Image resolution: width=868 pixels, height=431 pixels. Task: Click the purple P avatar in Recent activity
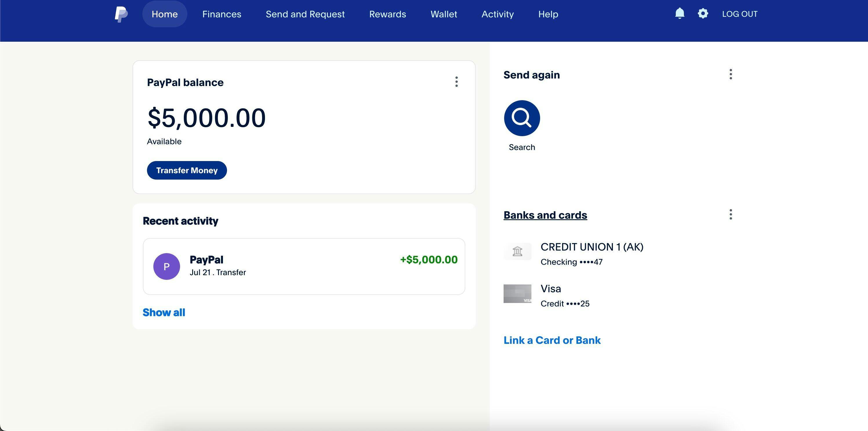point(166,266)
